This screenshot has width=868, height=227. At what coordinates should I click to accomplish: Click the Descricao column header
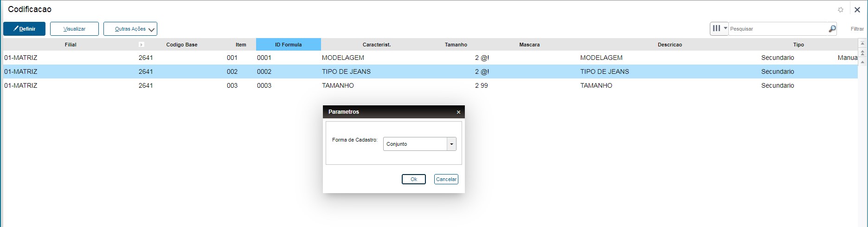[670, 45]
